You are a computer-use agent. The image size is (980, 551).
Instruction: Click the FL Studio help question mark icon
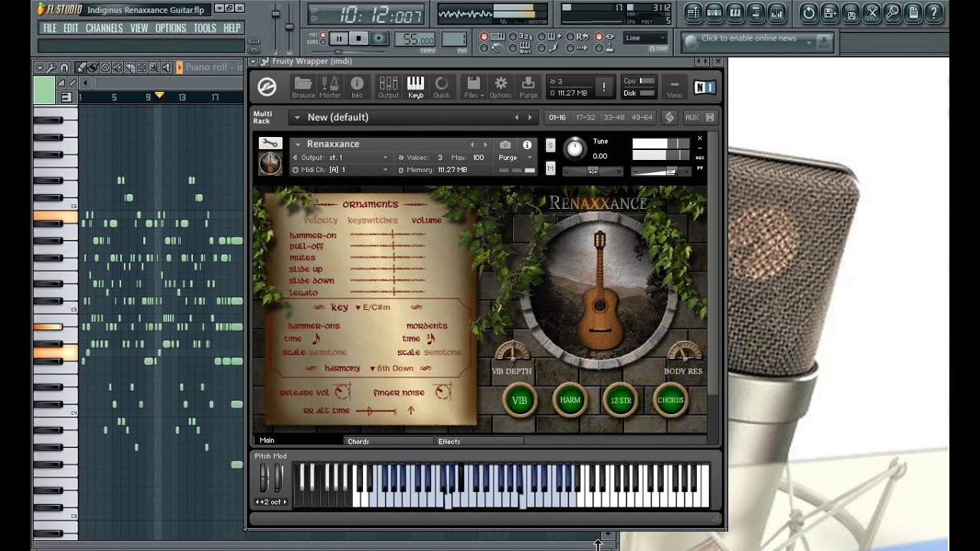pos(933,12)
